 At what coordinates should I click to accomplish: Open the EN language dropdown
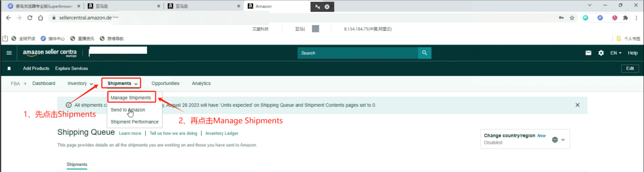[616, 53]
